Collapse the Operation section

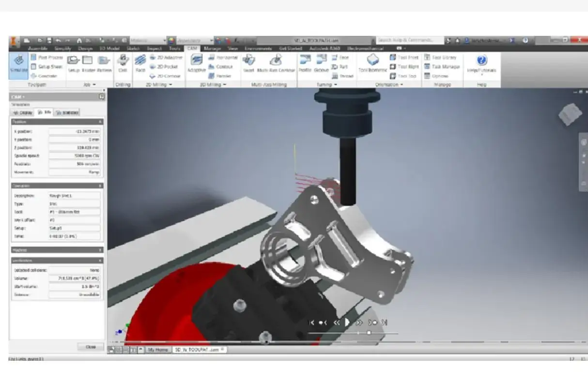coord(101,186)
